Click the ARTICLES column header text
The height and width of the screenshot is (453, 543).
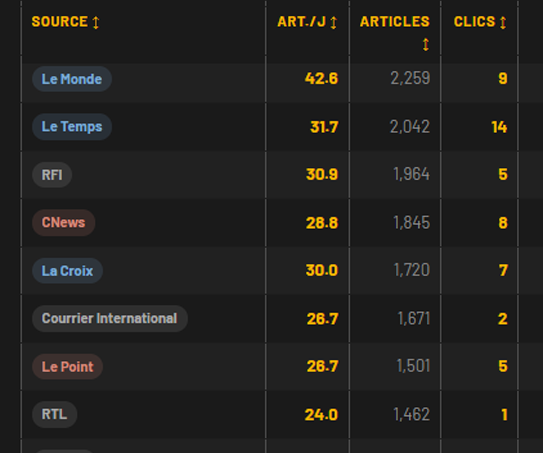coord(395,22)
